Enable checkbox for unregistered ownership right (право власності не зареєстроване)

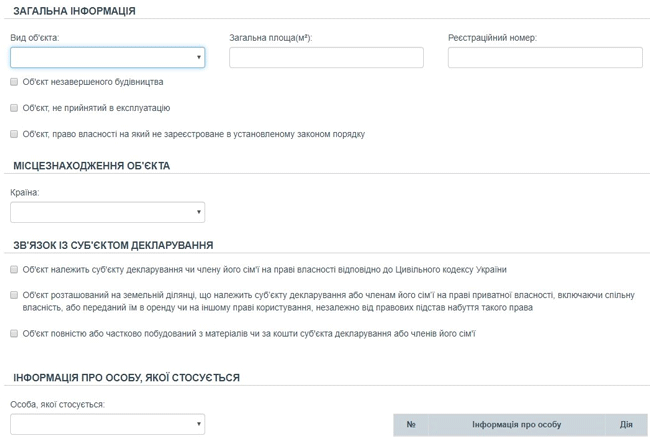(x=14, y=133)
